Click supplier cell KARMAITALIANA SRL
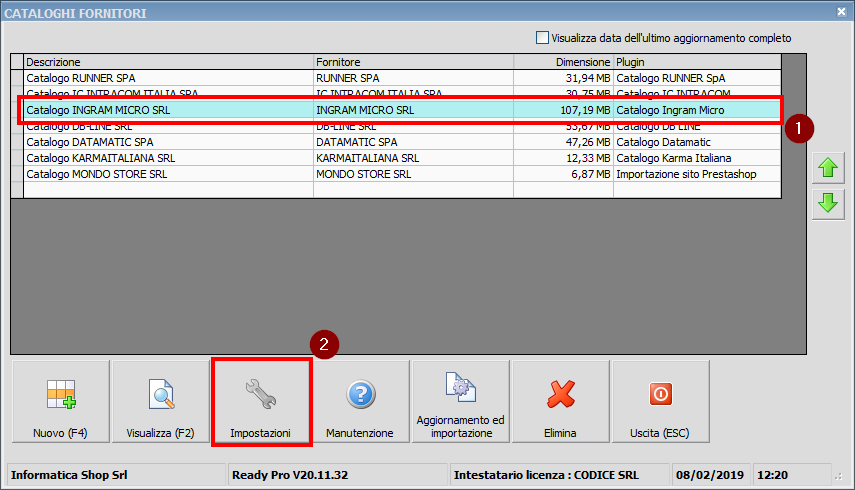The height and width of the screenshot is (490, 855). pos(413,158)
